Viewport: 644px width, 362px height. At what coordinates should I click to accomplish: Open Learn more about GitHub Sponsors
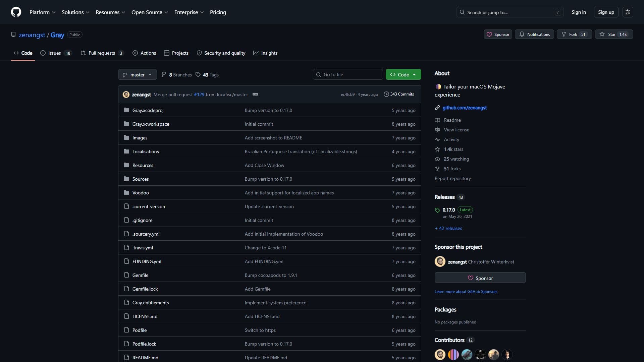pos(466,292)
